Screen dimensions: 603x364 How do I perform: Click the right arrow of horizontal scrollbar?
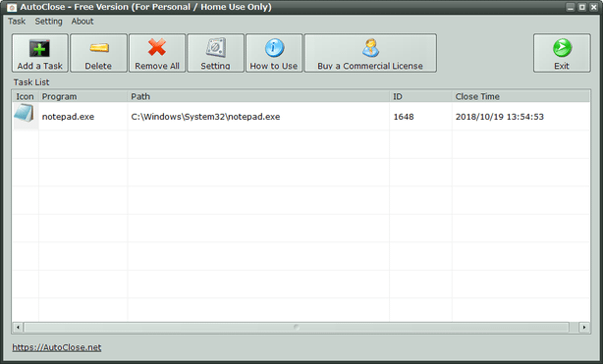584,328
